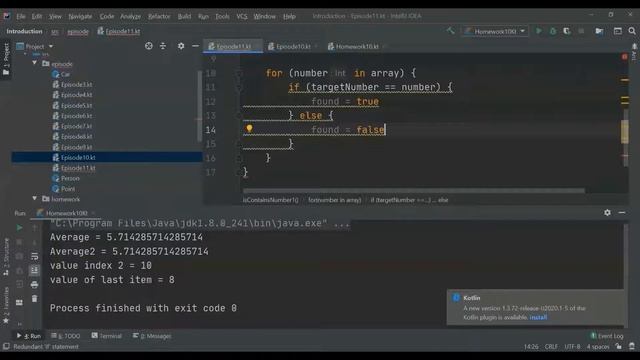Open the Terminal tool window

click(x=107, y=336)
